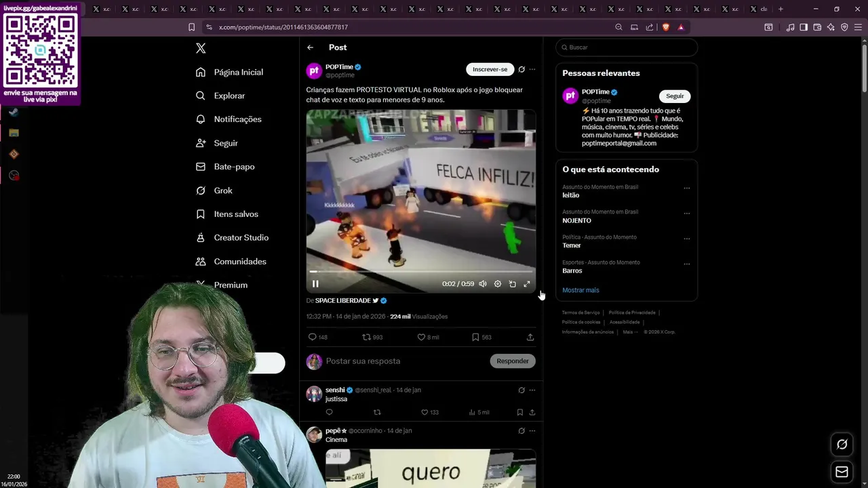Go back with the Post arrow
The image size is (868, 488).
(x=310, y=47)
